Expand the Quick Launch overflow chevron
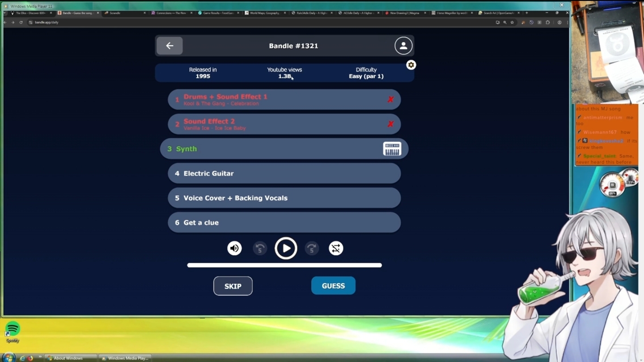This screenshot has height=362, width=644. [40, 357]
